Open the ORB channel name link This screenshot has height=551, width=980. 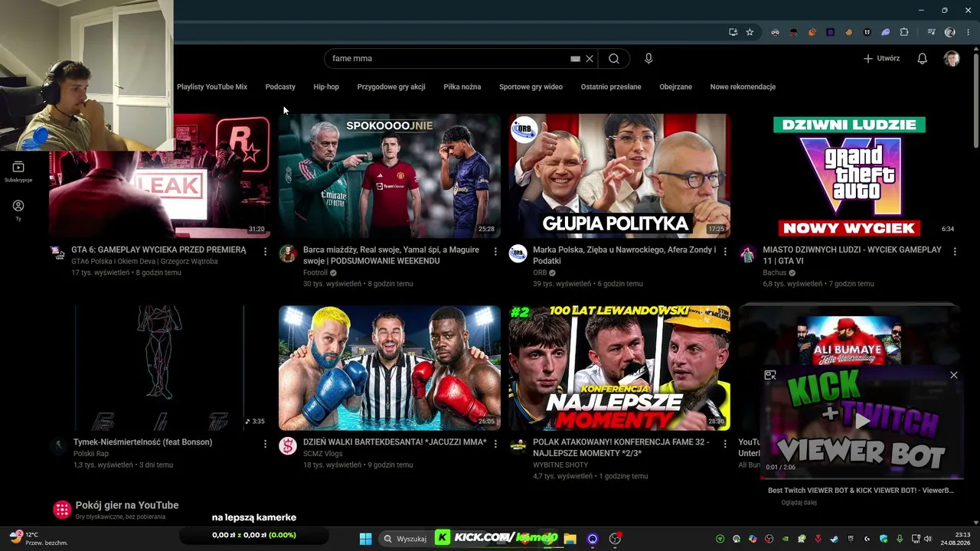tap(540, 272)
